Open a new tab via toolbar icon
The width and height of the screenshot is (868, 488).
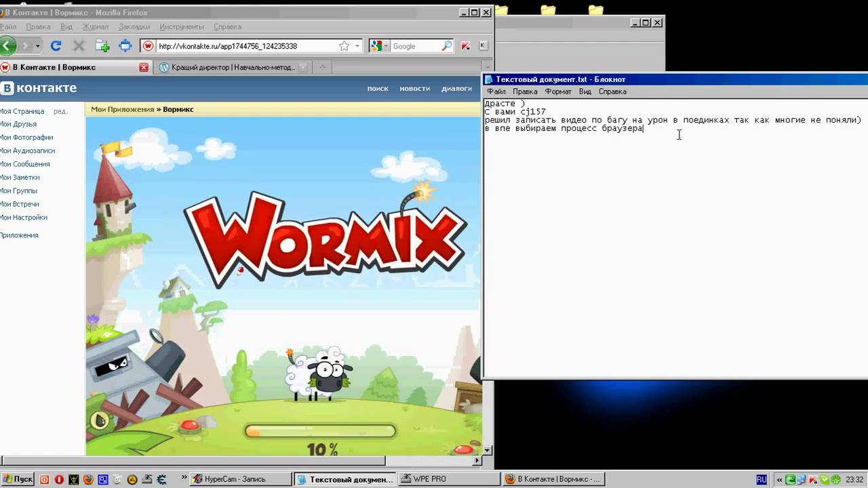(x=102, y=46)
